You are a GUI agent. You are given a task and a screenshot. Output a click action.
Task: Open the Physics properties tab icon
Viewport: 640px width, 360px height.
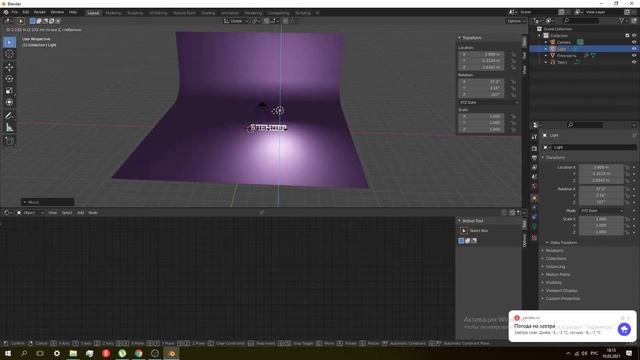534,207
